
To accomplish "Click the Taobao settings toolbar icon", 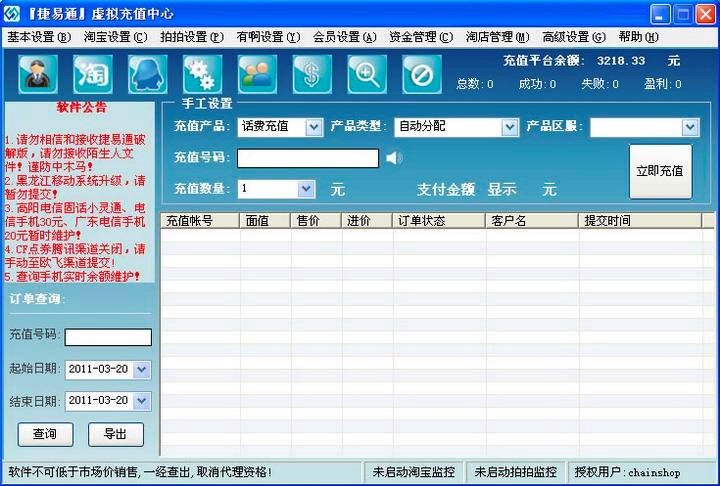I will pos(93,74).
